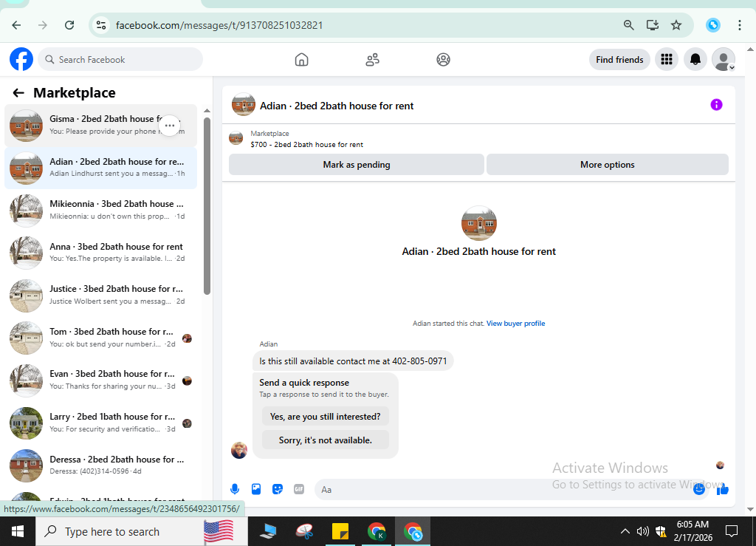Click the Windows taskbar search box

(x=142, y=531)
